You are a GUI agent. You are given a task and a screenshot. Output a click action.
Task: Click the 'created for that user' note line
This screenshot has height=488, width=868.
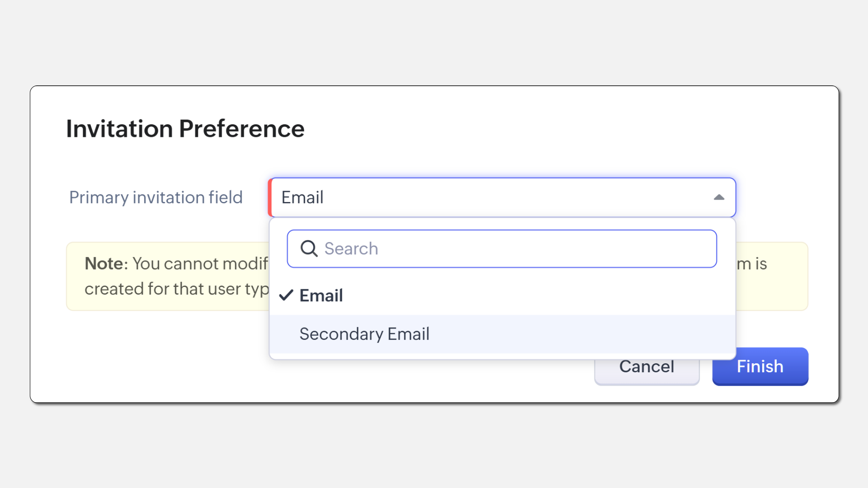[x=176, y=289]
